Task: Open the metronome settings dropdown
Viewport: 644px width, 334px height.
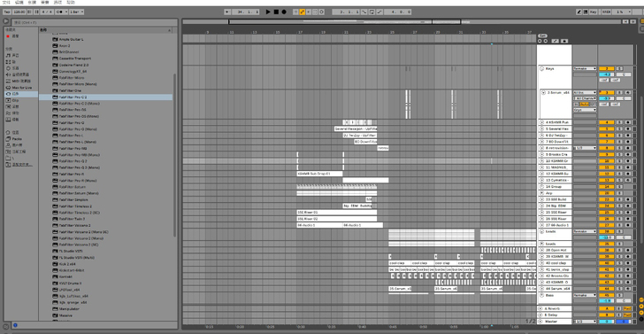Action: [x=61, y=12]
